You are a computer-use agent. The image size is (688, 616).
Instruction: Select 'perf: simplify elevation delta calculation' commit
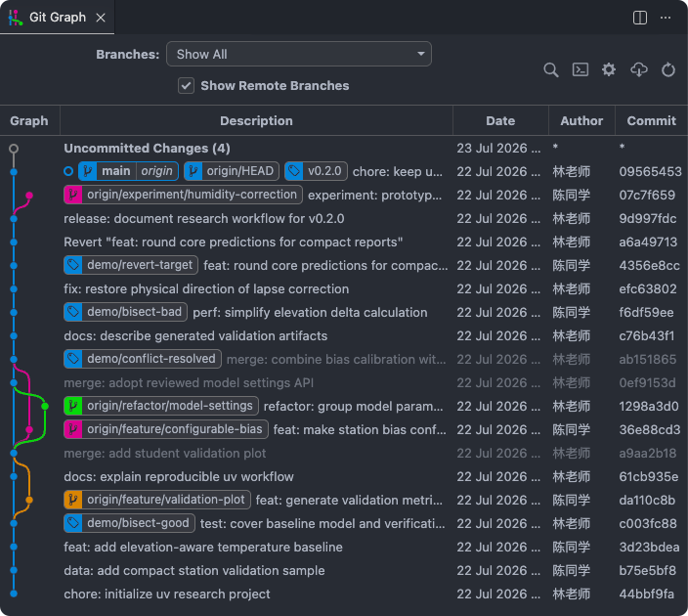click(344, 312)
